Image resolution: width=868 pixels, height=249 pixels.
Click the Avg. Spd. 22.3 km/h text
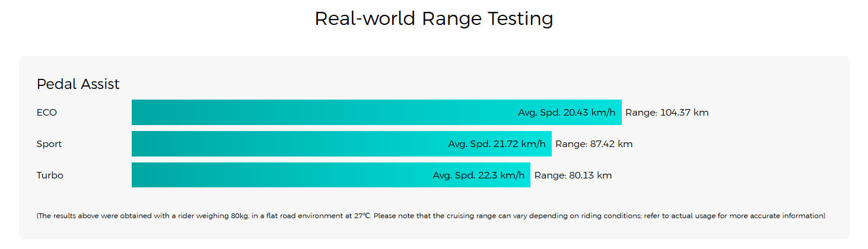click(x=478, y=175)
